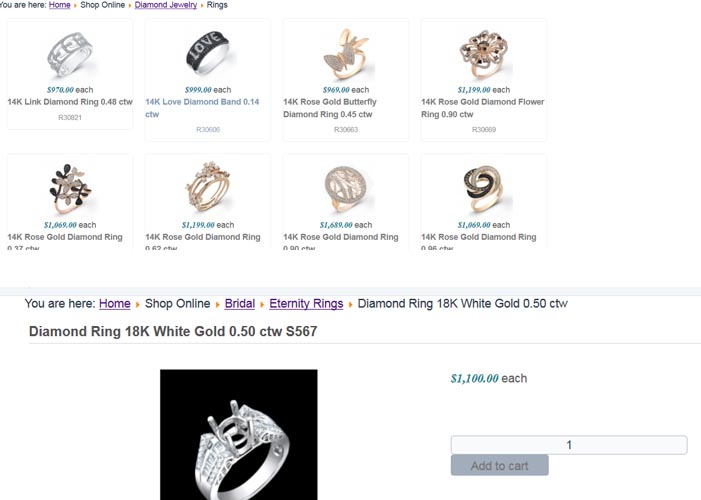Open 14K Rose Gold Diamond Flower Ring title

click(x=482, y=108)
